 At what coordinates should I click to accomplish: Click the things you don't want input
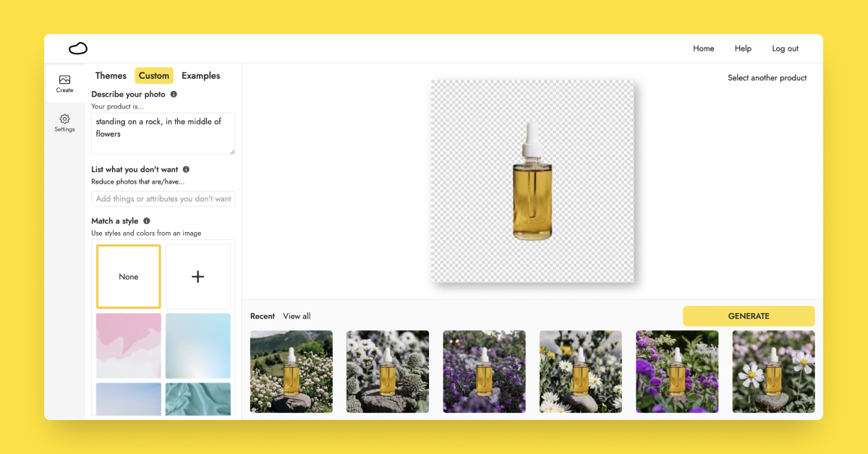(x=163, y=198)
